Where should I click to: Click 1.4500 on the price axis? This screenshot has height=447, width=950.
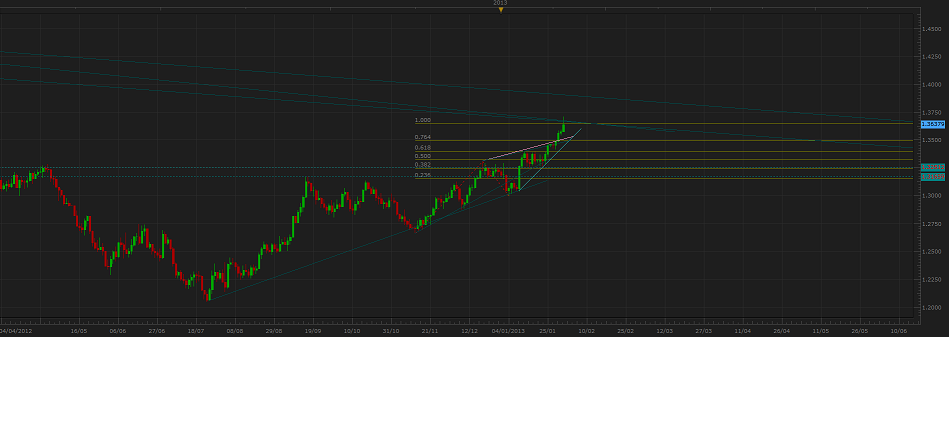932,29
